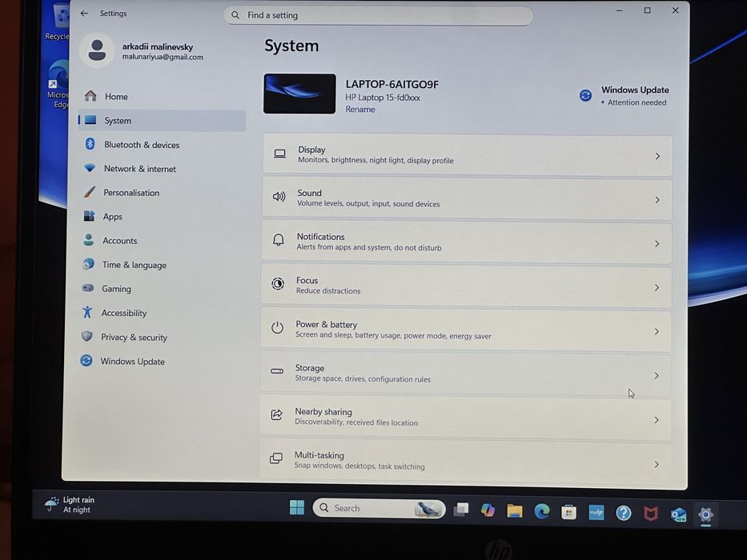747x560 pixels.
Task: Click the taskbar Search box
Action: point(379,508)
